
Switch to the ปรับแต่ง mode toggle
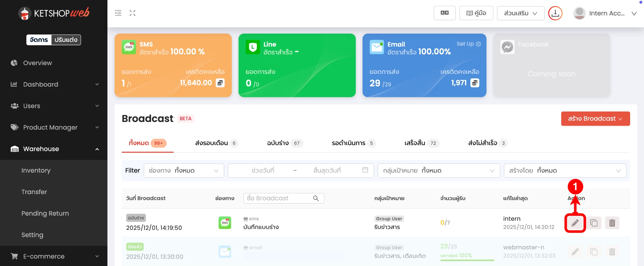pyautogui.click(x=66, y=40)
